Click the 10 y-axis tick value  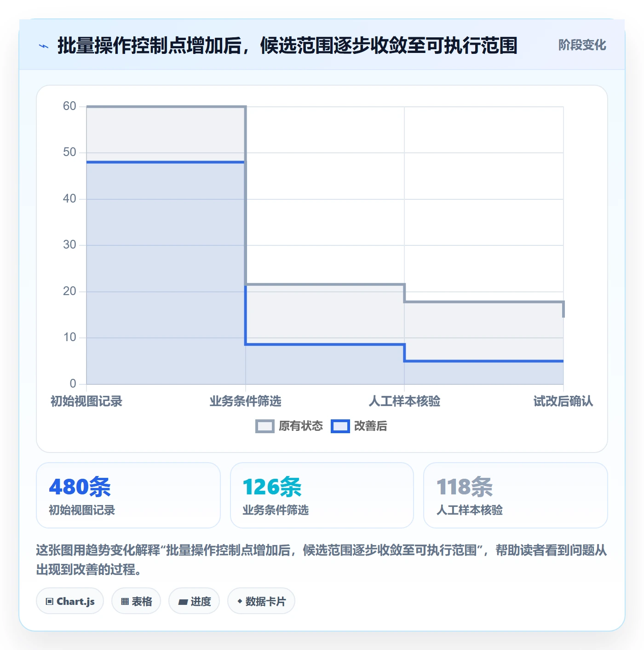point(69,337)
